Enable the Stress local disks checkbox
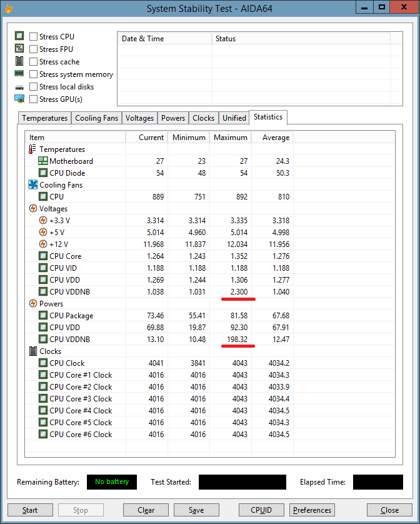Viewport: 420px width, 524px height. coord(33,86)
